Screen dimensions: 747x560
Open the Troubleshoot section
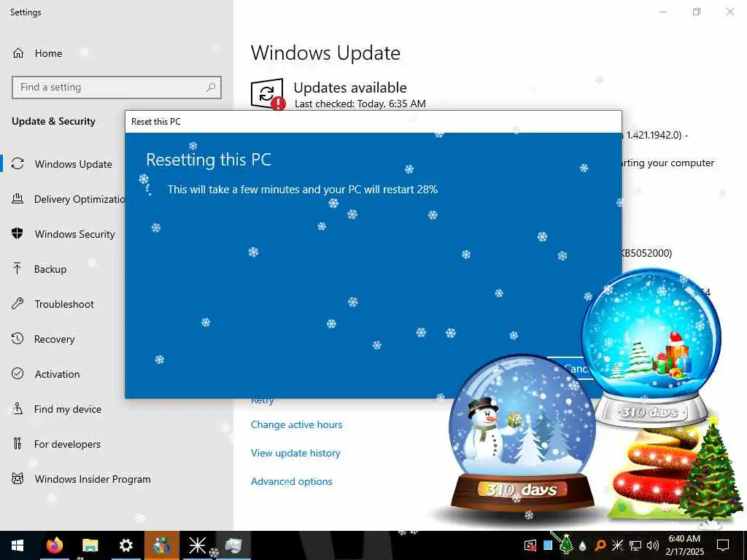tap(53, 304)
